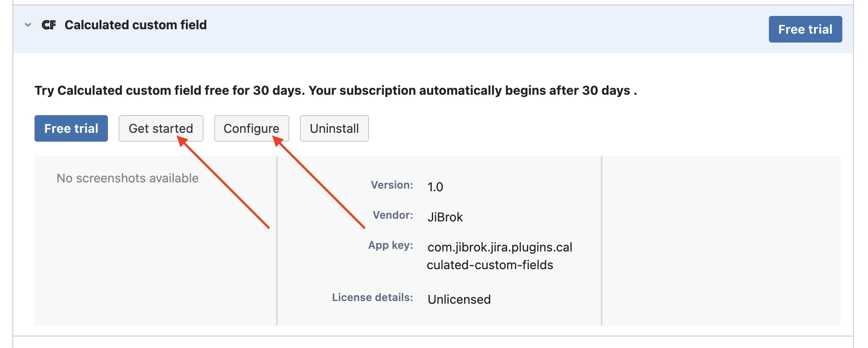The width and height of the screenshot is (868, 348).
Task: Click the Version label
Action: pyautogui.click(x=392, y=185)
